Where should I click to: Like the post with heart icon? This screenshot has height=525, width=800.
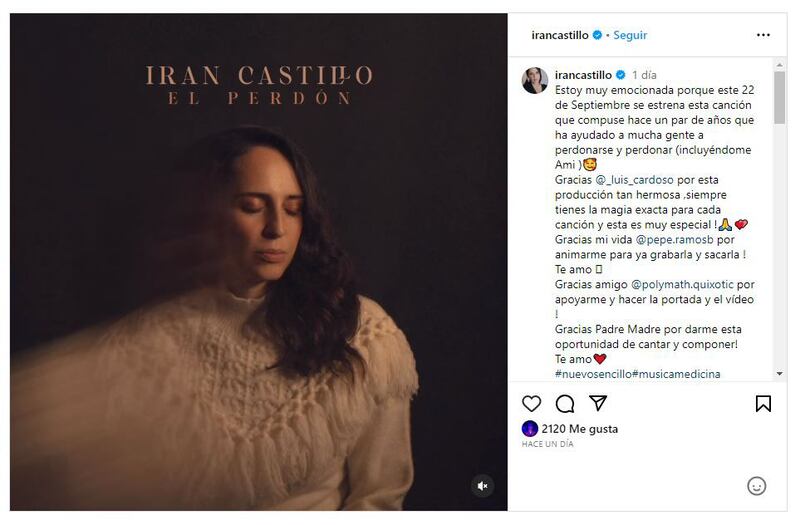point(532,404)
